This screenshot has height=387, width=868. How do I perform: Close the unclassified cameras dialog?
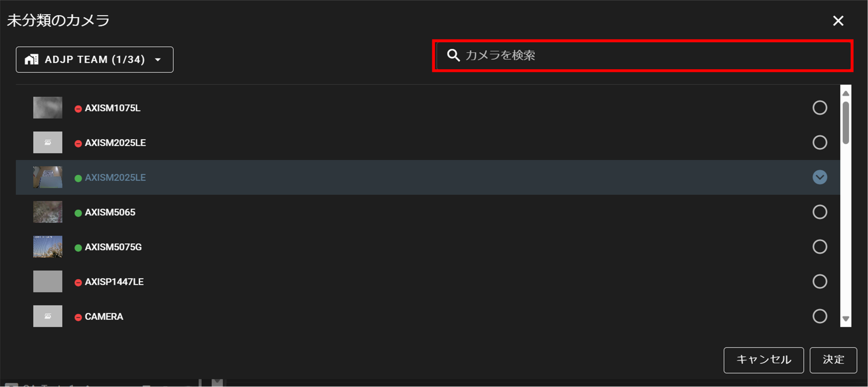838,20
